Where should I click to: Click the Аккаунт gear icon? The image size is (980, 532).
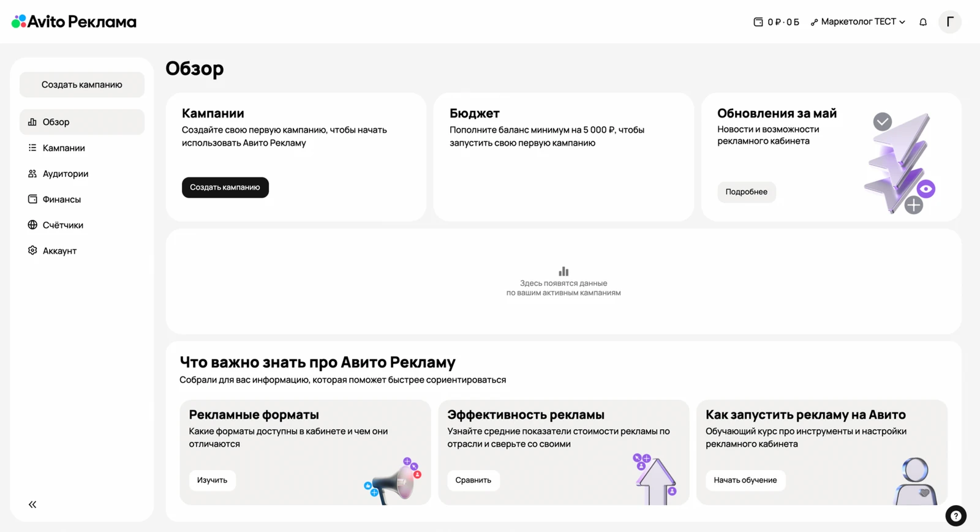coord(32,250)
